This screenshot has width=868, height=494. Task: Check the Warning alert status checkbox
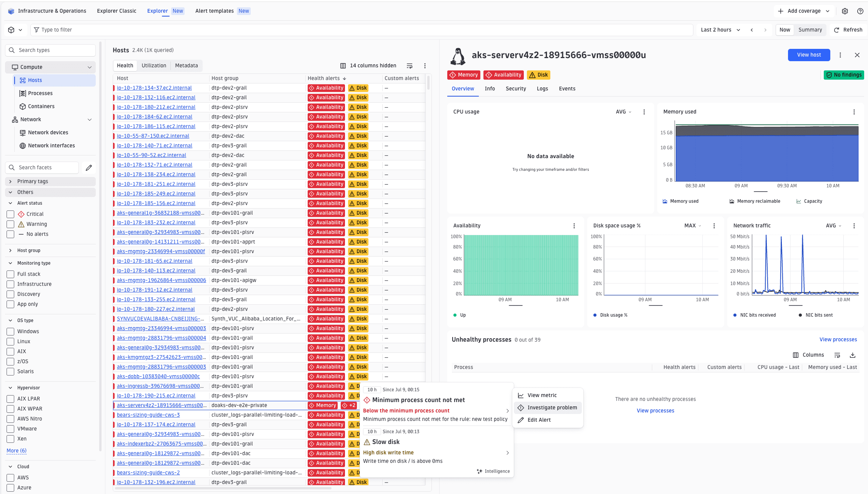pyautogui.click(x=10, y=224)
